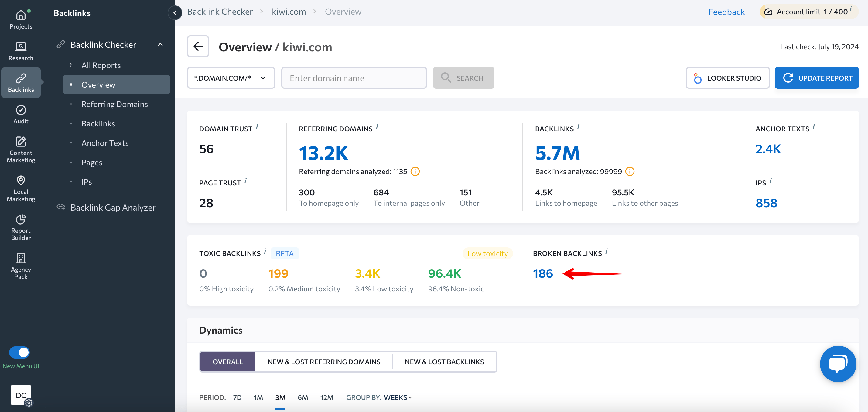Click the Account limit 1 / 400 badge

click(809, 12)
